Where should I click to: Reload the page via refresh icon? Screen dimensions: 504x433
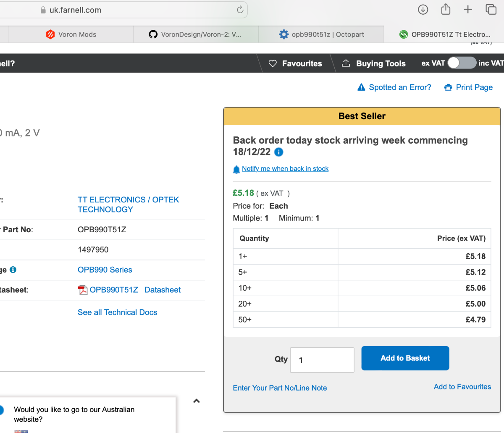[x=240, y=10]
